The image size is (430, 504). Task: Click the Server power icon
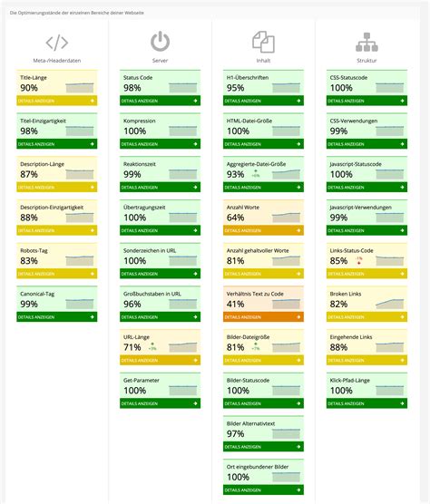160,42
